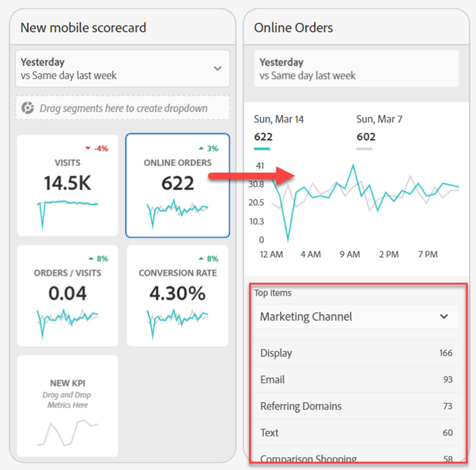
Task: Open the Yesterday date range dropdown in scorecard
Action: tap(122, 69)
